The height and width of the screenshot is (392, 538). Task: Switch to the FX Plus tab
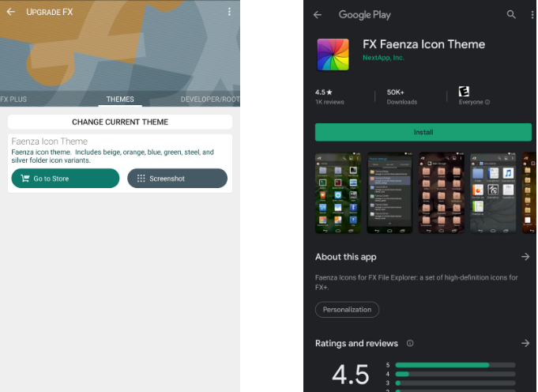[x=13, y=100]
